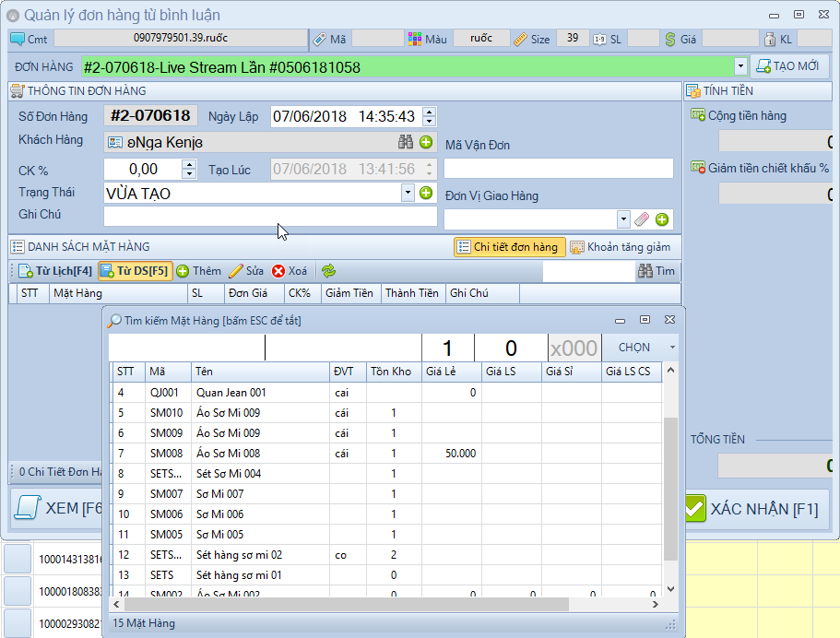Click the Size ruler icon
Viewport: 840px width, 638px height.
[x=520, y=39]
